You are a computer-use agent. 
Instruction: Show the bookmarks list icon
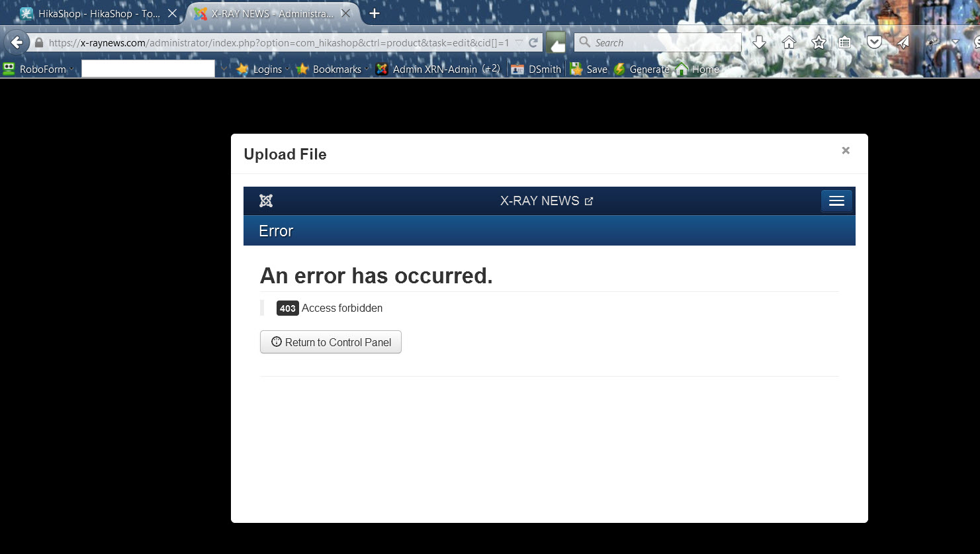(x=845, y=42)
